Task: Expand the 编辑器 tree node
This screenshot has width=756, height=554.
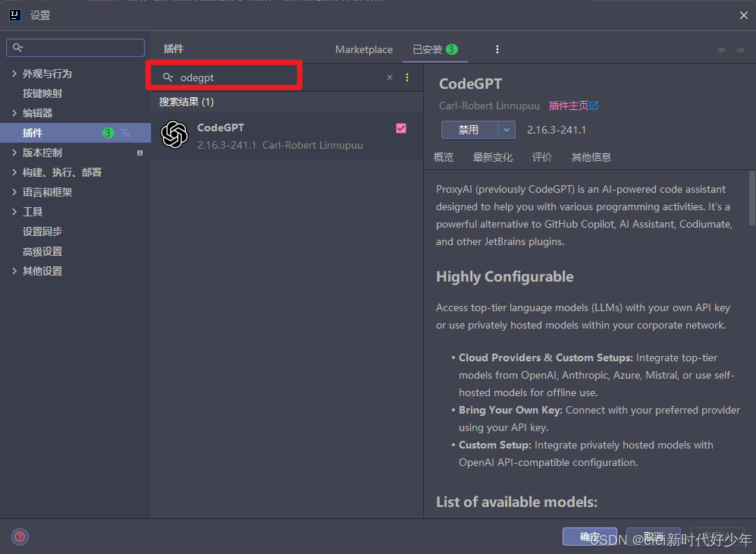Action: click(x=14, y=113)
